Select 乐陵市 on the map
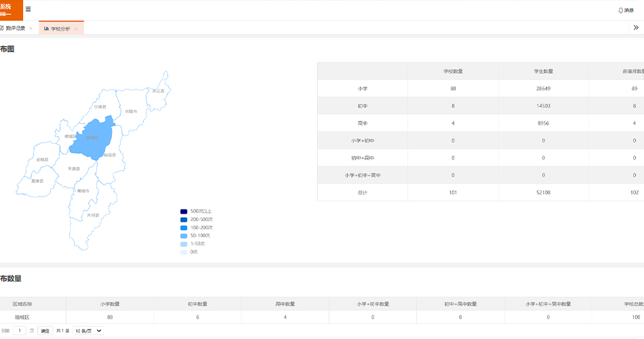 132,111
